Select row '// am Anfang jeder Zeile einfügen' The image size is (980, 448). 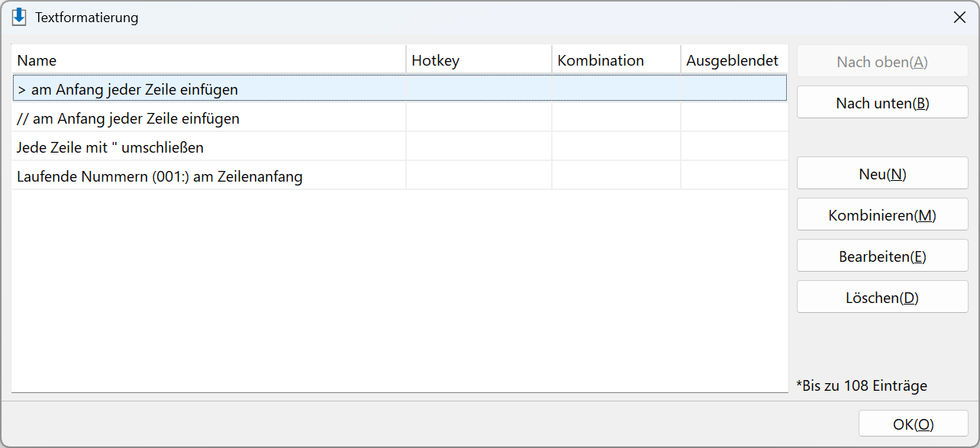point(400,118)
